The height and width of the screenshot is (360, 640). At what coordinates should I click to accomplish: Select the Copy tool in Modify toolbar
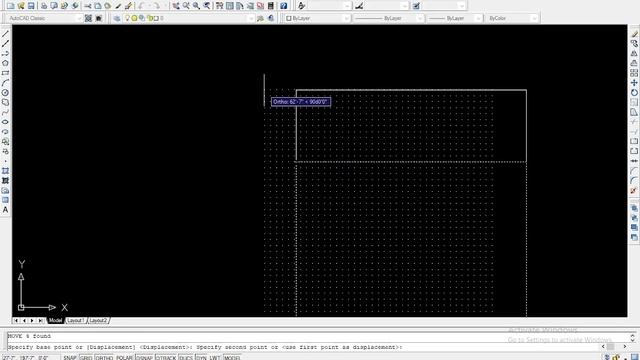coord(634,44)
